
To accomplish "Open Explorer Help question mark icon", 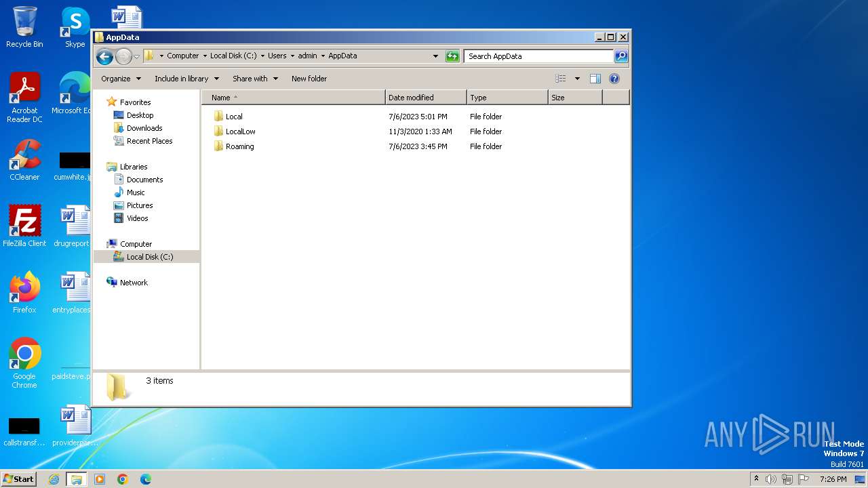I will pyautogui.click(x=614, y=79).
